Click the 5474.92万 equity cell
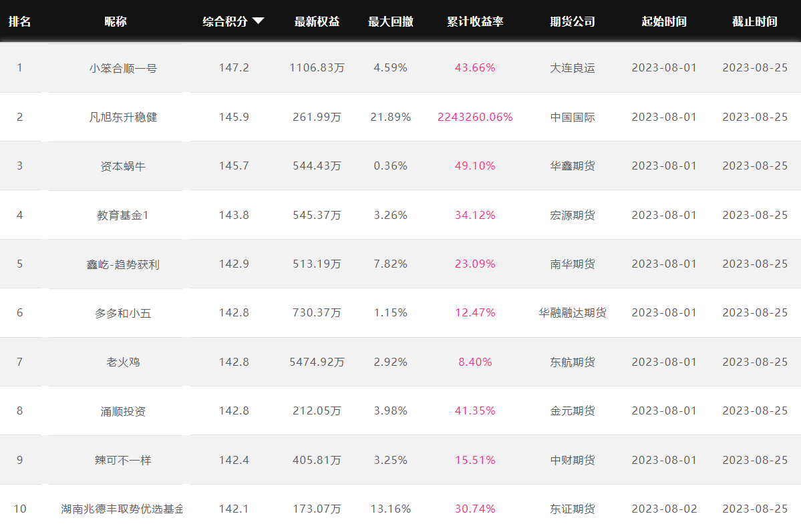Image resolution: width=801 pixels, height=532 pixels. (317, 362)
